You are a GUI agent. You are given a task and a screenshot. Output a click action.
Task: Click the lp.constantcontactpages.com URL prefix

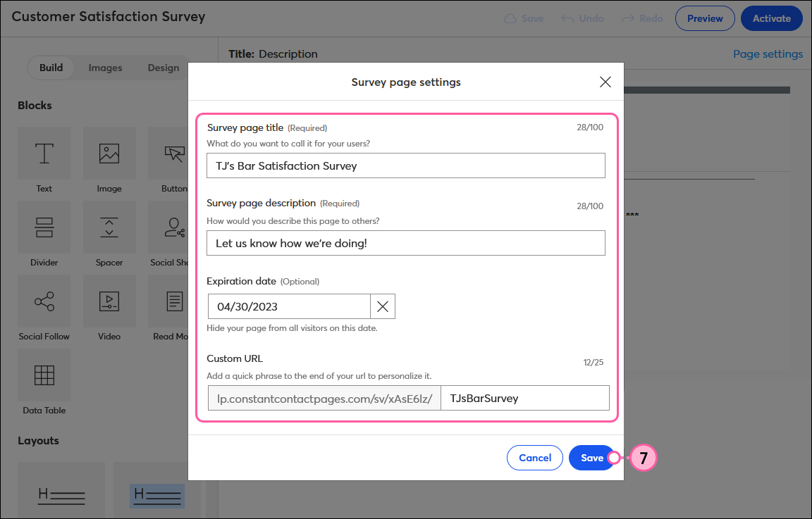click(x=324, y=398)
